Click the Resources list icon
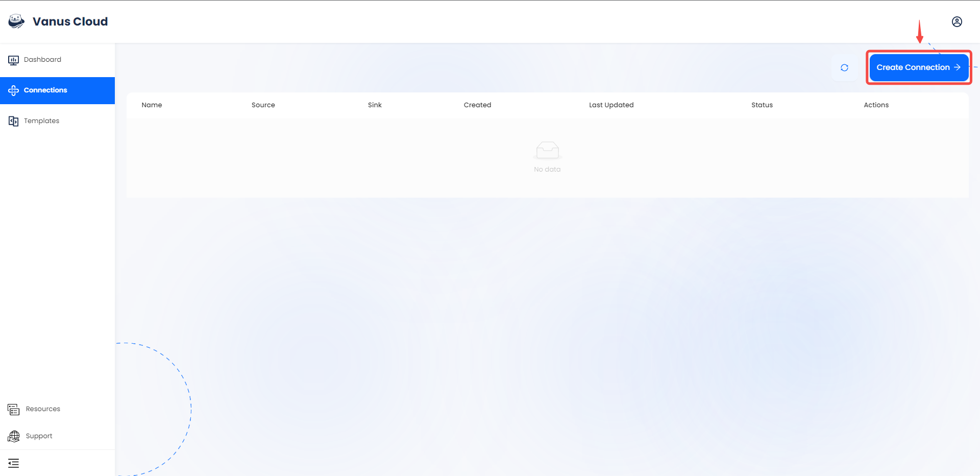This screenshot has height=476, width=980. tap(14, 410)
